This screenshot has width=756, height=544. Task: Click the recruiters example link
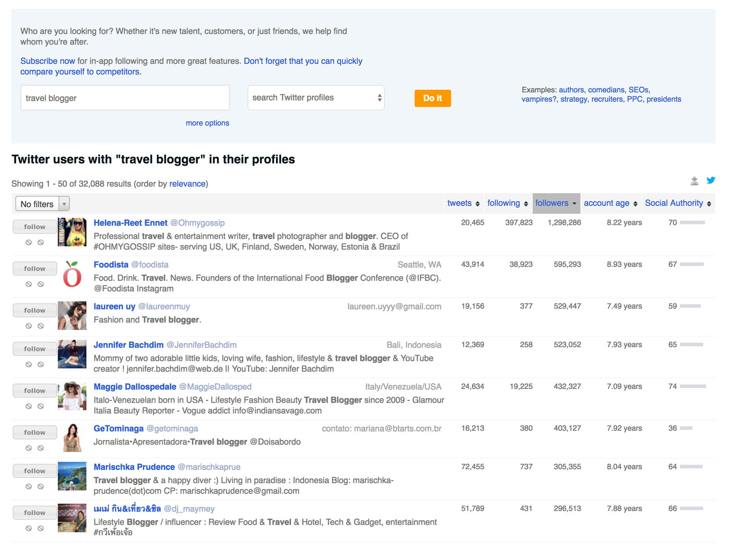[607, 99]
